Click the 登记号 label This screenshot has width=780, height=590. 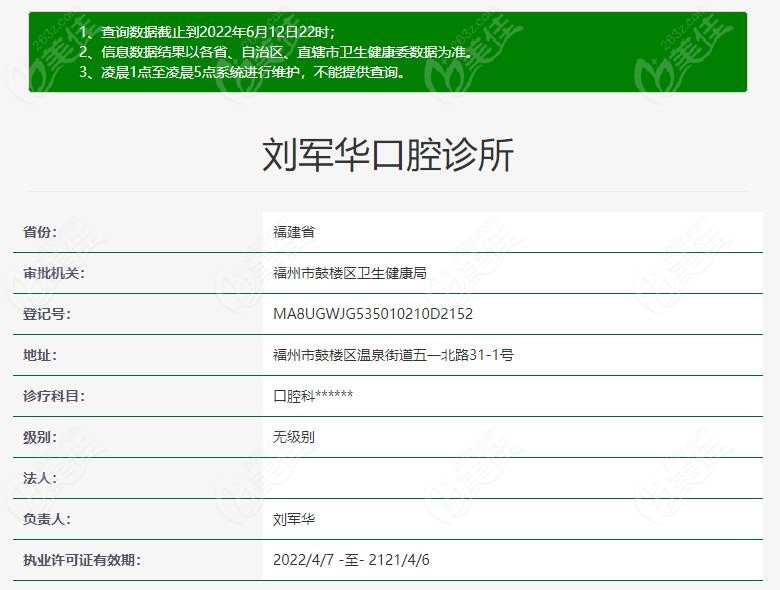click(47, 314)
